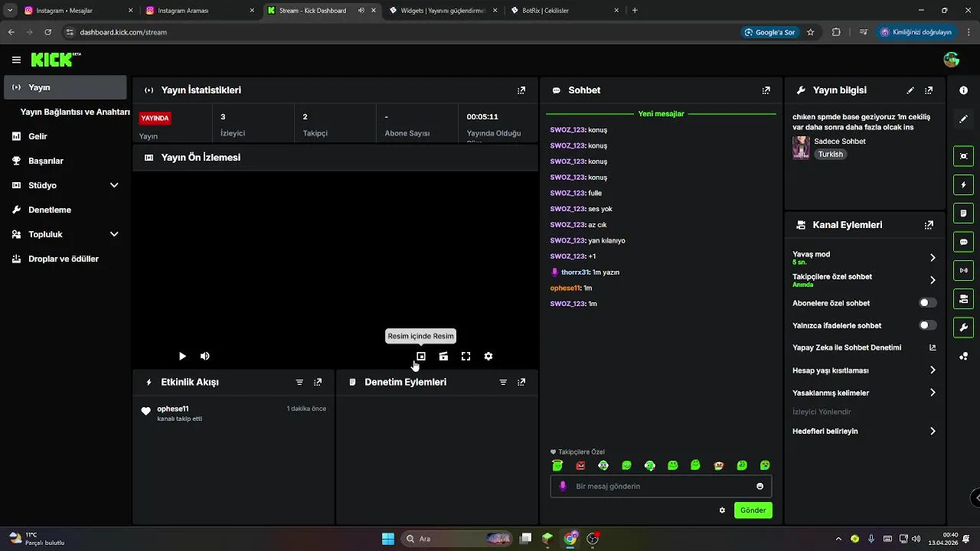Screen dimensions: 980x551
Task: Pop out the Denetim Eylemleri panel
Action: [x=521, y=382]
